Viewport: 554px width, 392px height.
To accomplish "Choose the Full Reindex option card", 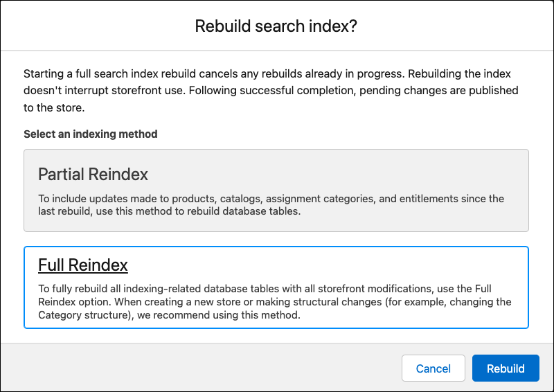I will pyautogui.click(x=276, y=287).
